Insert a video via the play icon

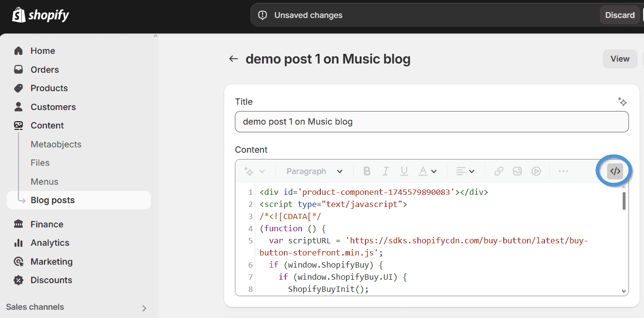pyautogui.click(x=536, y=171)
